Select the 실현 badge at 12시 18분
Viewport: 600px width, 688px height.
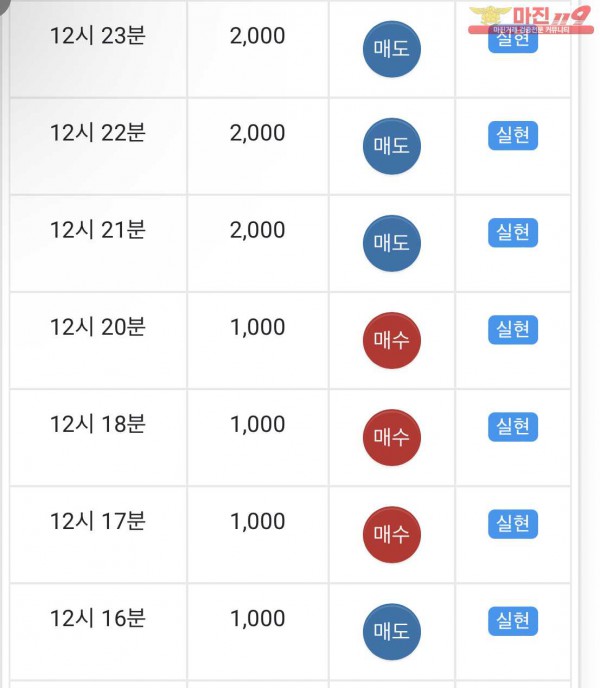tap(513, 427)
